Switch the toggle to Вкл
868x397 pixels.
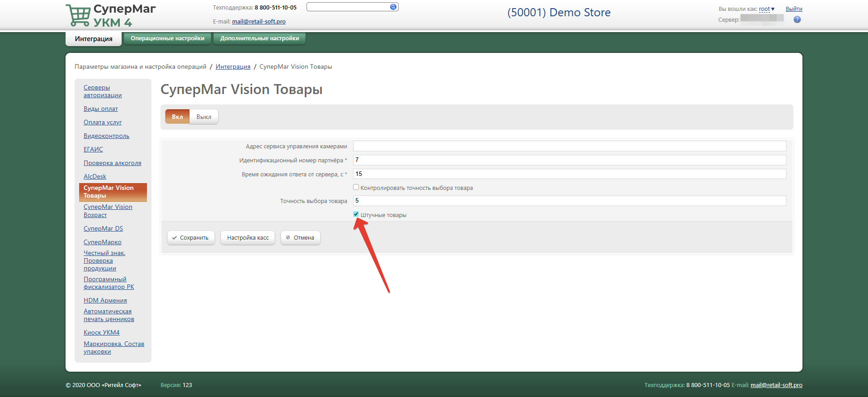coord(177,117)
